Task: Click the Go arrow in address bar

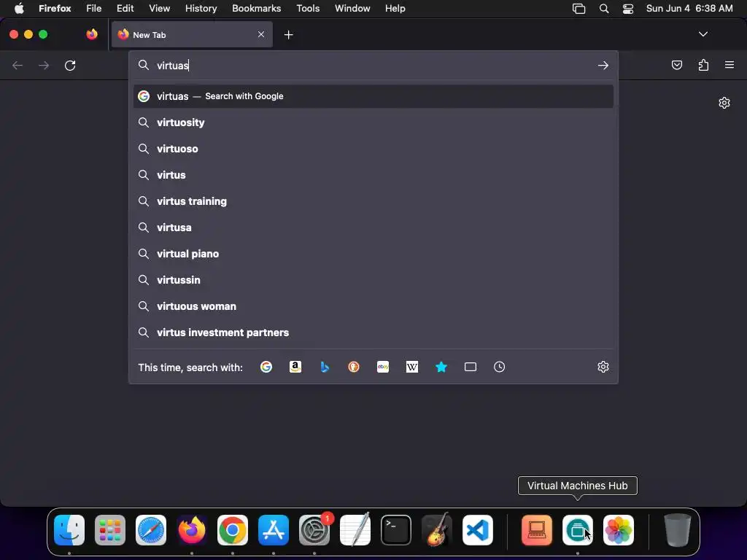Action: point(603,65)
